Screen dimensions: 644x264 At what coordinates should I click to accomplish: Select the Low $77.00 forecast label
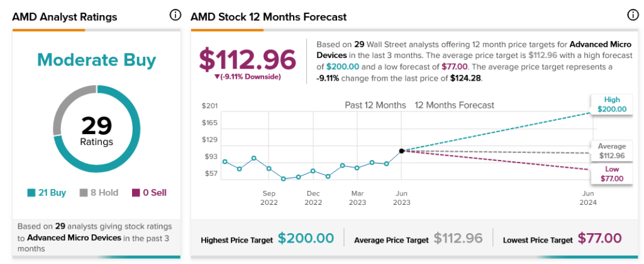tap(612, 174)
